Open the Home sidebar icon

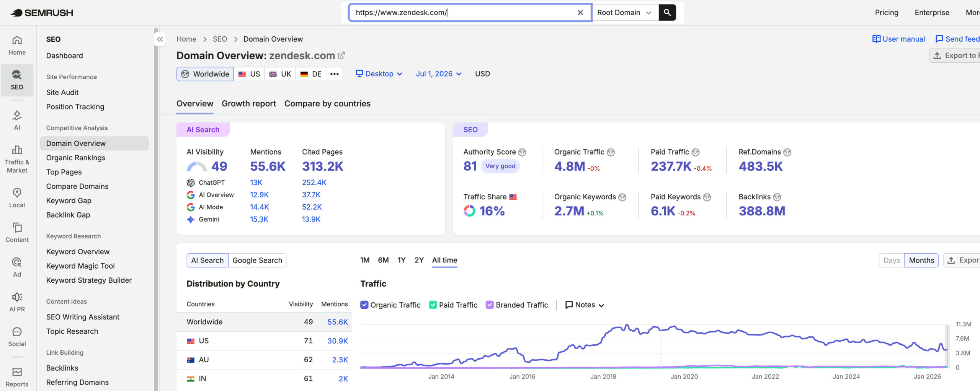point(17,46)
